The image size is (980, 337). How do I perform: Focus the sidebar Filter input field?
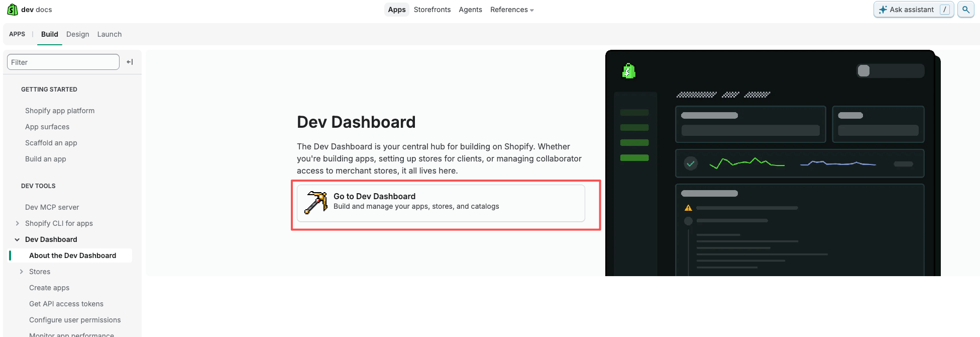63,62
